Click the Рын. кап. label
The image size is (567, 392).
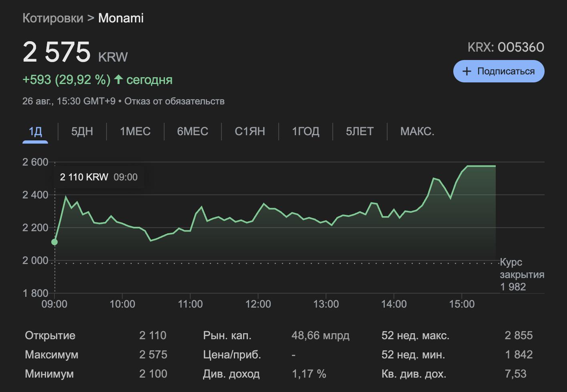pyautogui.click(x=227, y=335)
